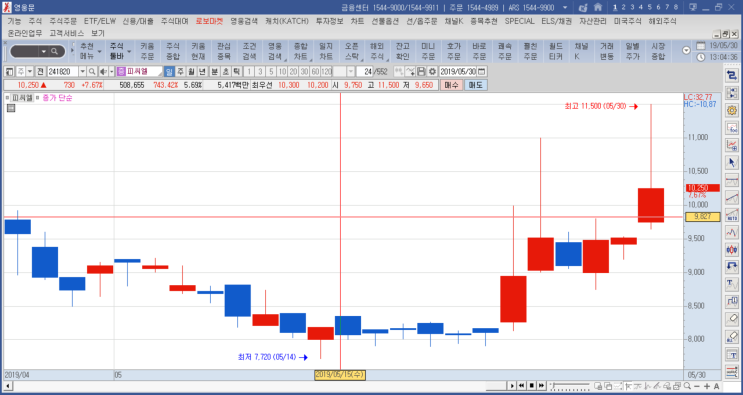The width and height of the screenshot is (743, 395).
Task: Click the monitor icon in the title bar
Action: point(693,7)
